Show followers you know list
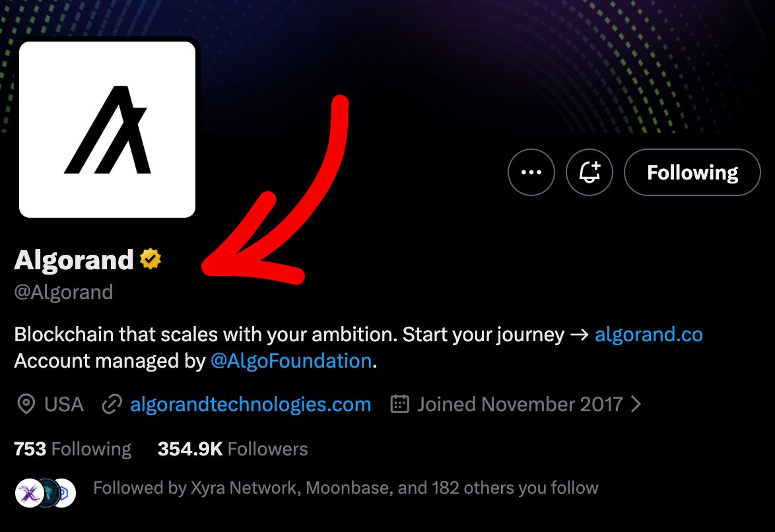Image resolution: width=775 pixels, height=532 pixels. point(345,488)
